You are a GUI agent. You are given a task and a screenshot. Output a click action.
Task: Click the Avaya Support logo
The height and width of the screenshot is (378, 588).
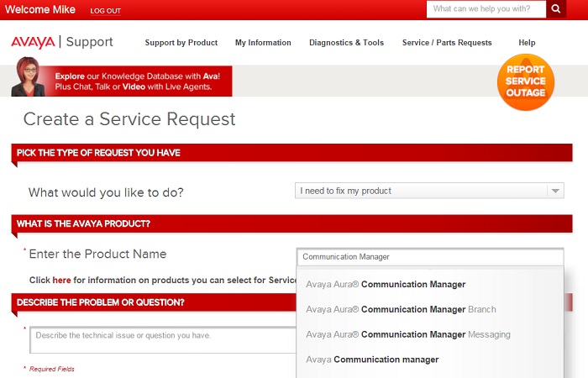click(62, 42)
